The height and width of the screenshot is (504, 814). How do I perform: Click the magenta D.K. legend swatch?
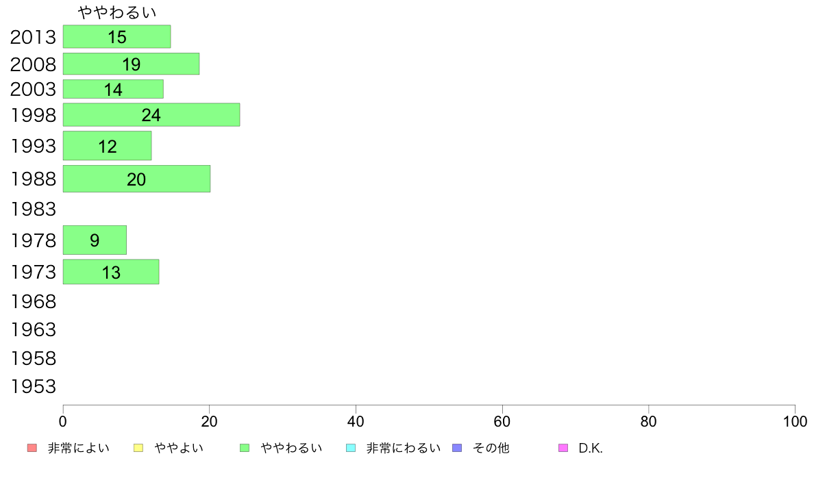tap(563, 448)
